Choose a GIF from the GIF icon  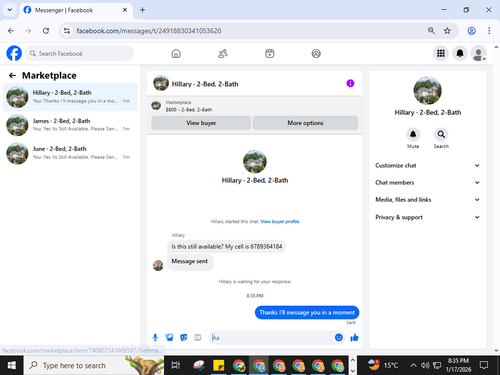coord(198,338)
